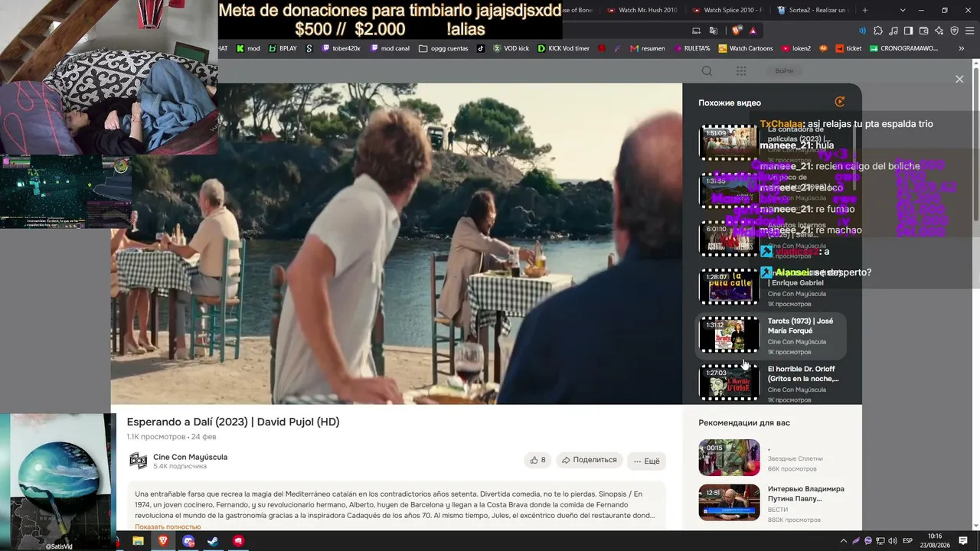Click the search magnifier icon on the page
The height and width of the screenshot is (551, 980).
click(x=707, y=71)
